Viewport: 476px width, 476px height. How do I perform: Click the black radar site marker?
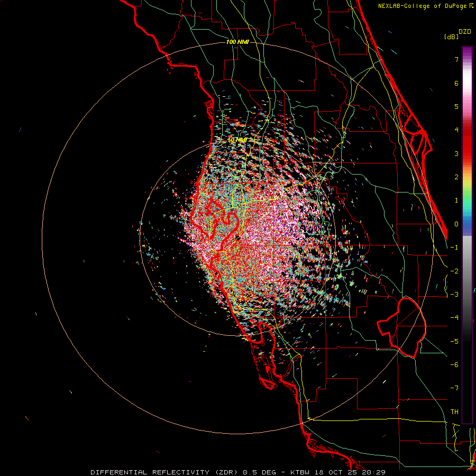[238, 237]
